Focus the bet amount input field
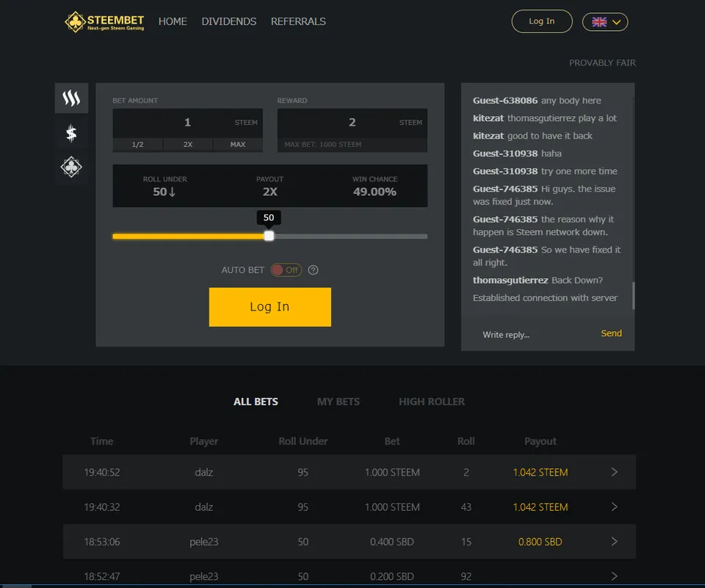The height and width of the screenshot is (588, 705). pyautogui.click(x=187, y=123)
